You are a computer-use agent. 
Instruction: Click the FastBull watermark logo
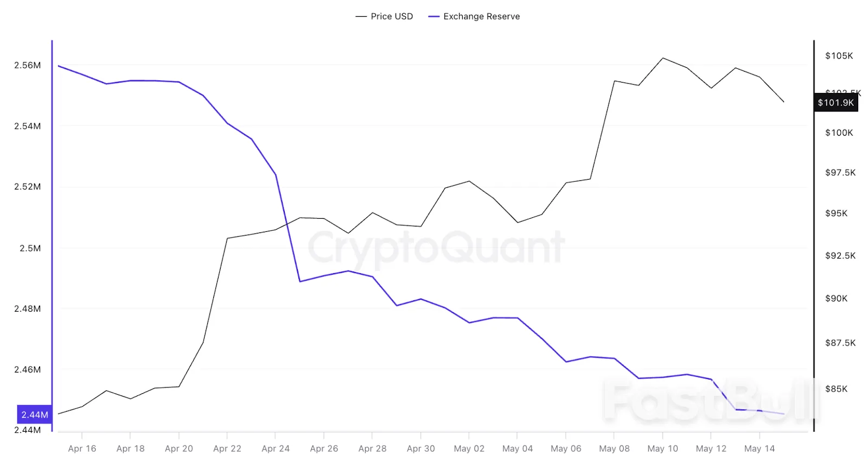pyautogui.click(x=711, y=402)
